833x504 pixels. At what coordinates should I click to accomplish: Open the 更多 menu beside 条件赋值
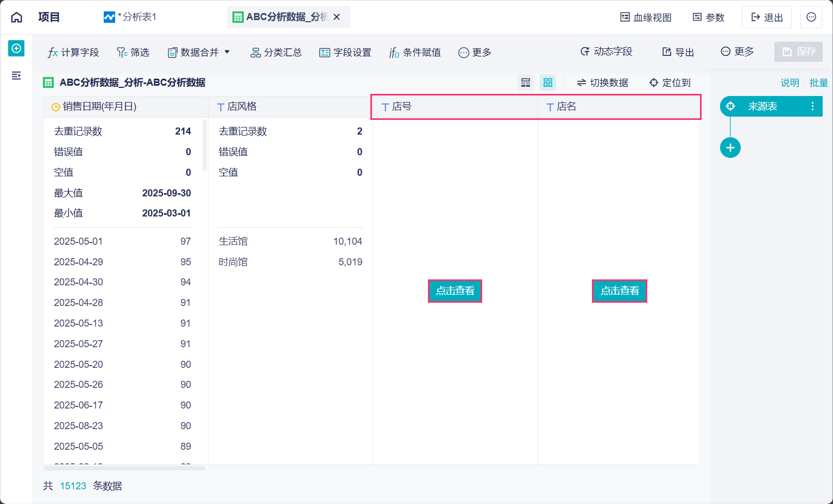pyautogui.click(x=475, y=52)
